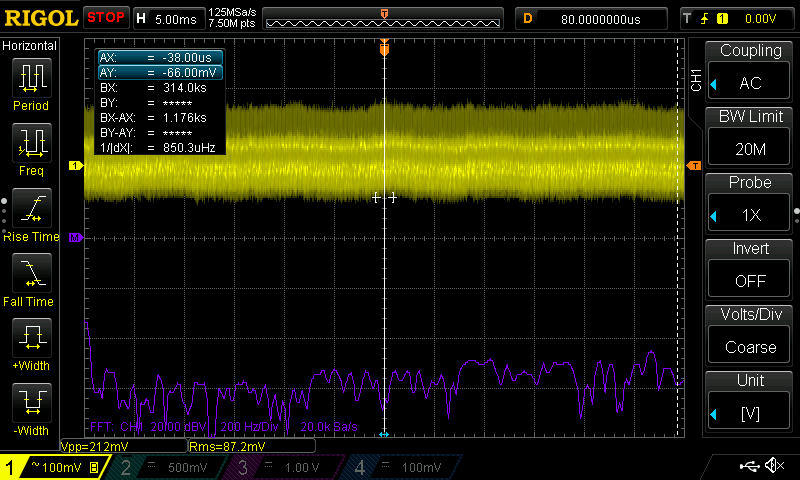The image size is (800, 480).
Task: Select channel 1 tab at 100mV
Action: (54, 467)
